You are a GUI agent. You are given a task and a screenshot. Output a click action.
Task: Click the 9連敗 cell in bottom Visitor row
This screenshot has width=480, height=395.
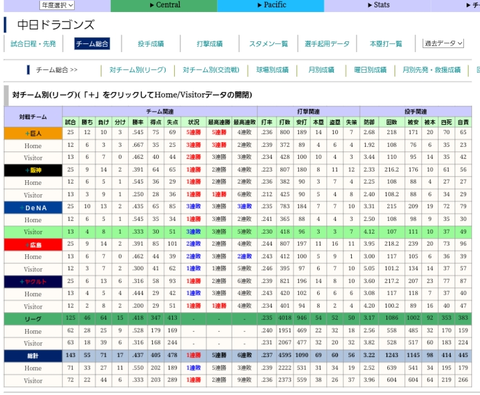coord(244,380)
